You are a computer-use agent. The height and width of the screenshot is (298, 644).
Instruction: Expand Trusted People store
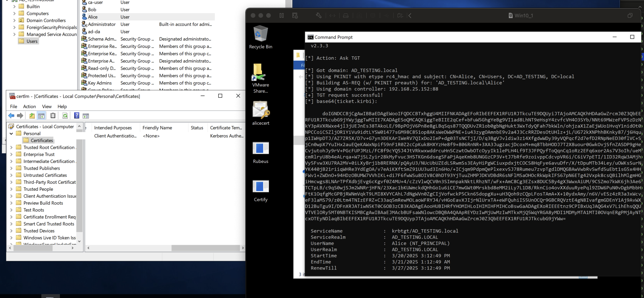click(11, 189)
